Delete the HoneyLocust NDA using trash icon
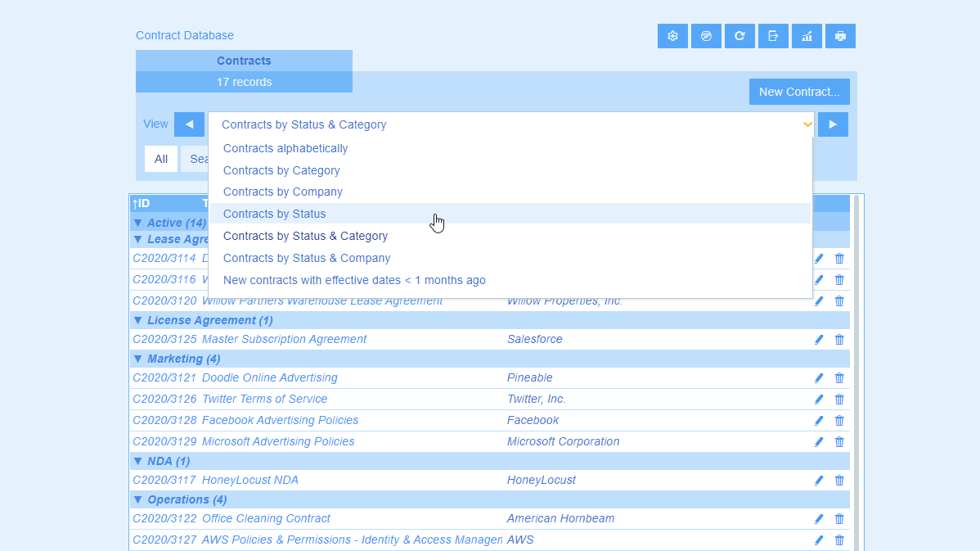 [x=839, y=481]
